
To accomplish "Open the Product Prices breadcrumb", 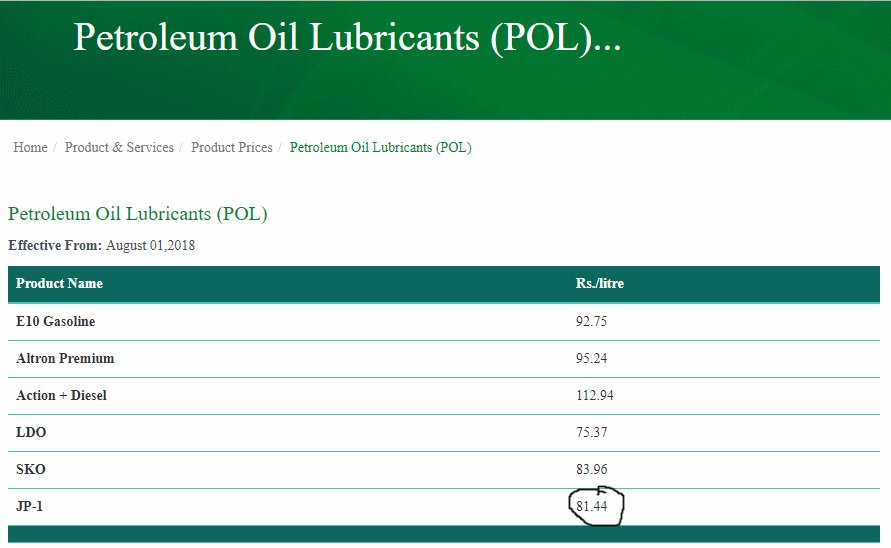I will tap(231, 147).
